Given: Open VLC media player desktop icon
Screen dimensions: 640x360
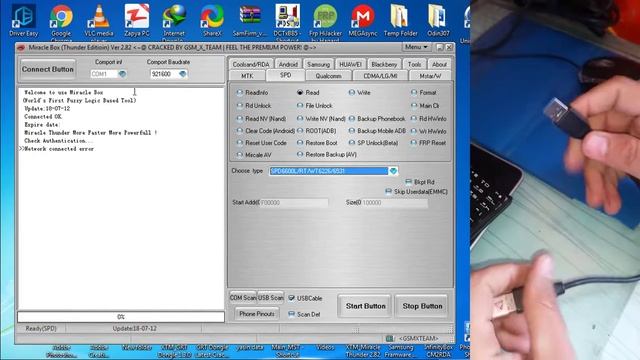Looking at the screenshot, I should point(99,21).
